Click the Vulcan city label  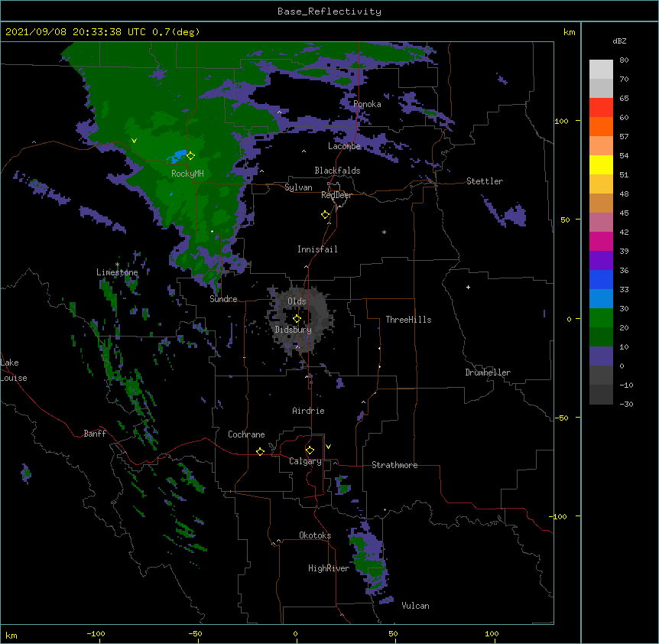click(415, 606)
